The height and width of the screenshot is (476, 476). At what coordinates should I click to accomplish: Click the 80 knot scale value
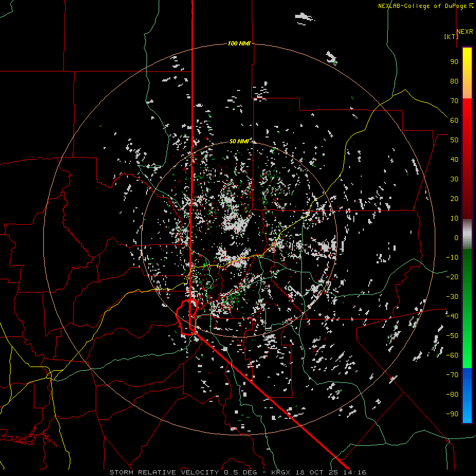click(454, 81)
